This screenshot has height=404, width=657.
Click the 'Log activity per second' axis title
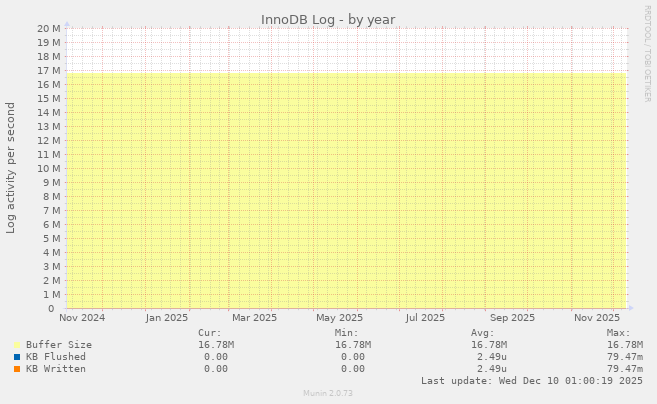click(10, 168)
